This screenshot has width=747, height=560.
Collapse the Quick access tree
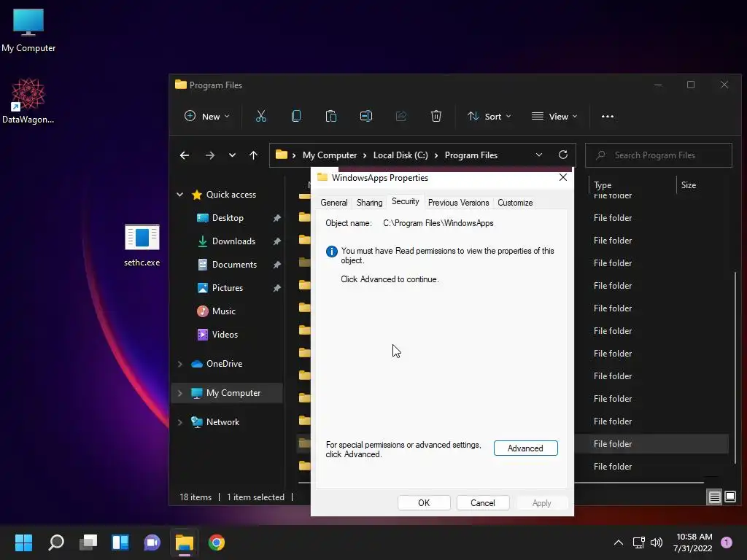(180, 194)
